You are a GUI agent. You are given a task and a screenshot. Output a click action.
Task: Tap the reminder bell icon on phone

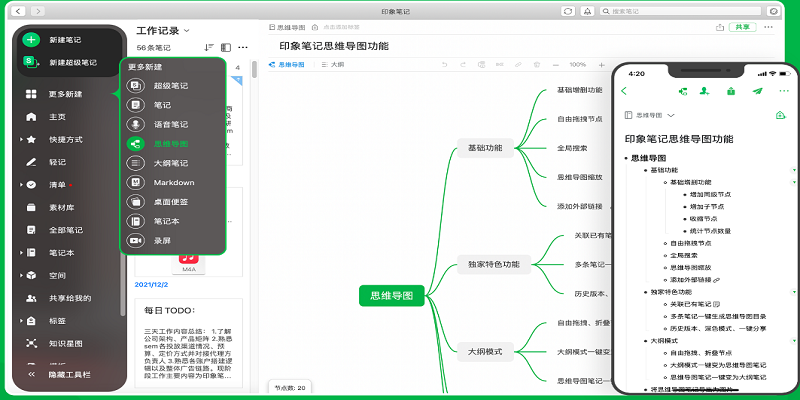(780, 115)
